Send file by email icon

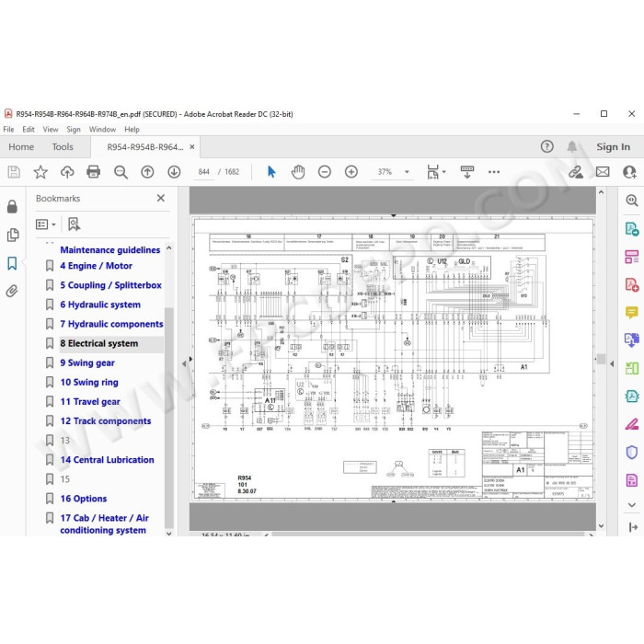[x=603, y=172]
